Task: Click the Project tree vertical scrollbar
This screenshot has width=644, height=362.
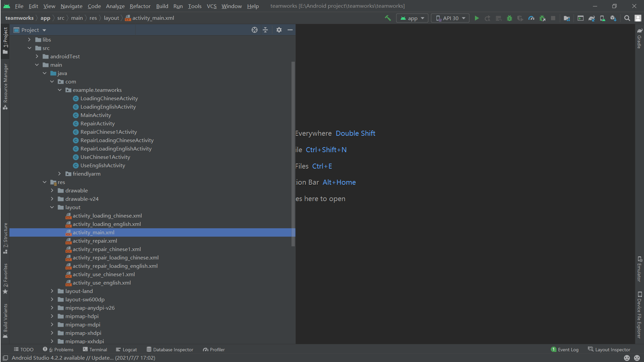Action: (x=293, y=154)
